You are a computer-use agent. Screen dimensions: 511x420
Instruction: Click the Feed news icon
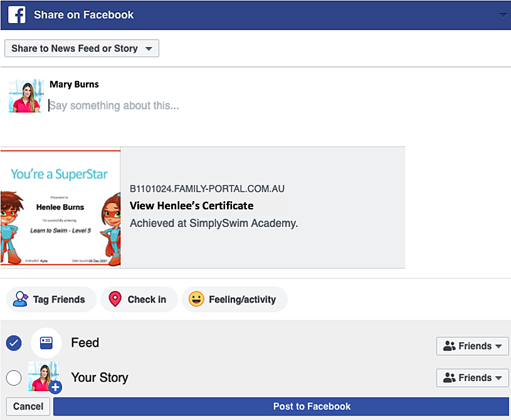(x=46, y=343)
